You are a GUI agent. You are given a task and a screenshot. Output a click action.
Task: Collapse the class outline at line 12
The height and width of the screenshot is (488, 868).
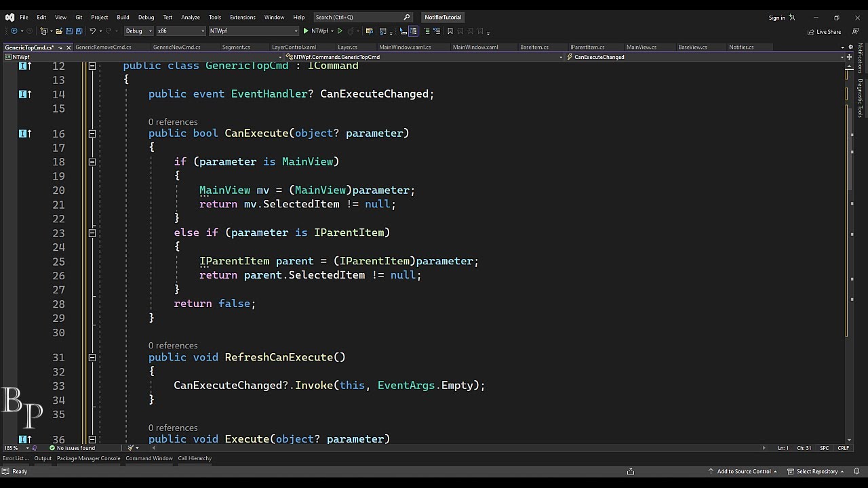tap(92, 66)
